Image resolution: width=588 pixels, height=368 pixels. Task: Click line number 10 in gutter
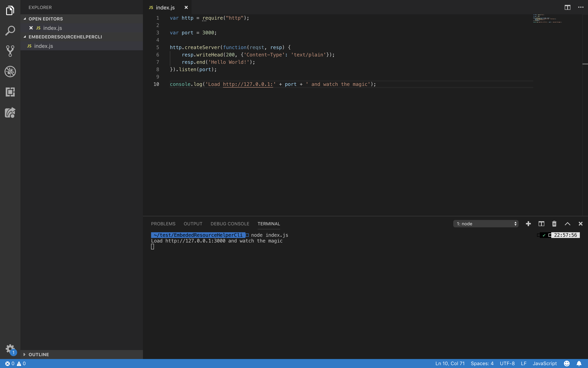156,84
